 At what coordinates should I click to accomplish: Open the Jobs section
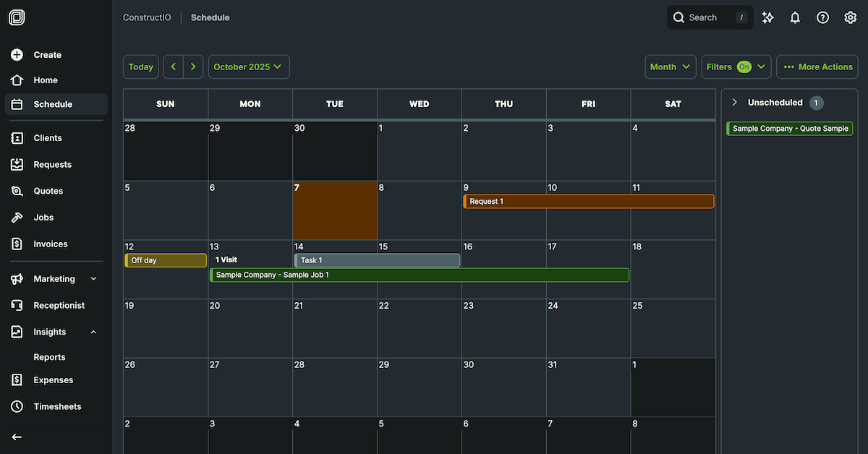43,217
